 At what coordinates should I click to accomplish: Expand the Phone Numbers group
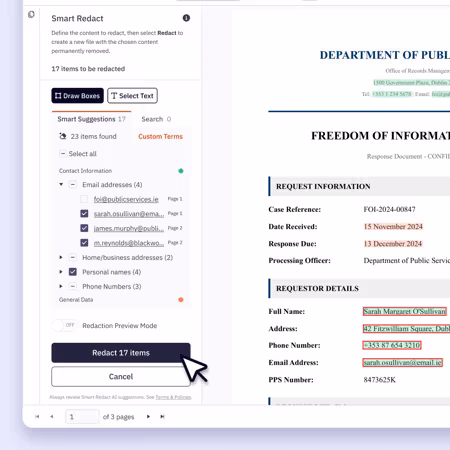coord(61,286)
